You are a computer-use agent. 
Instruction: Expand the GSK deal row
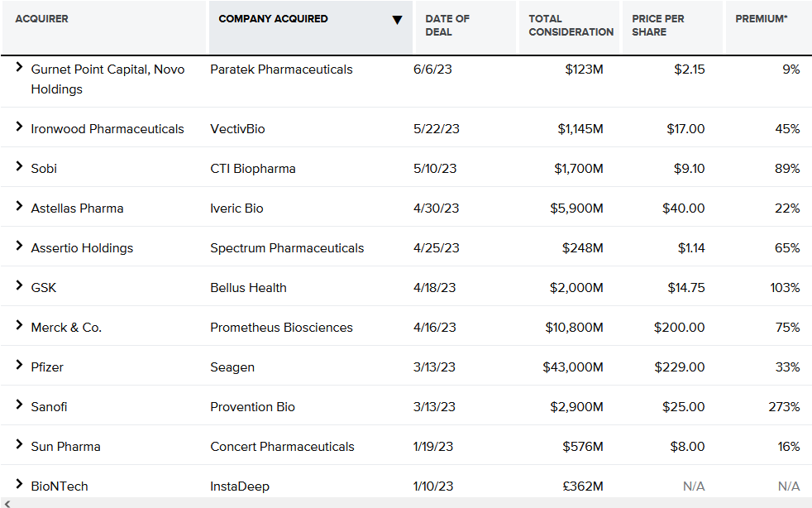[x=19, y=285]
